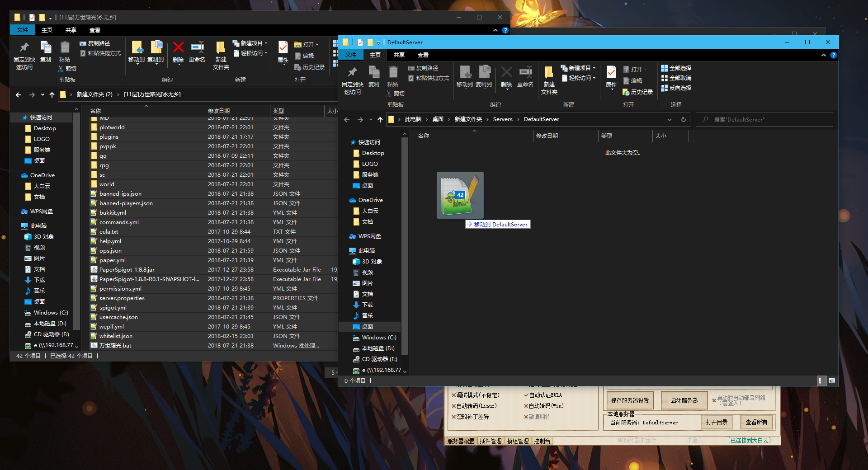Sort by 修改日期 column in DefaultServer window
This screenshot has height=470, width=868.
click(x=547, y=136)
